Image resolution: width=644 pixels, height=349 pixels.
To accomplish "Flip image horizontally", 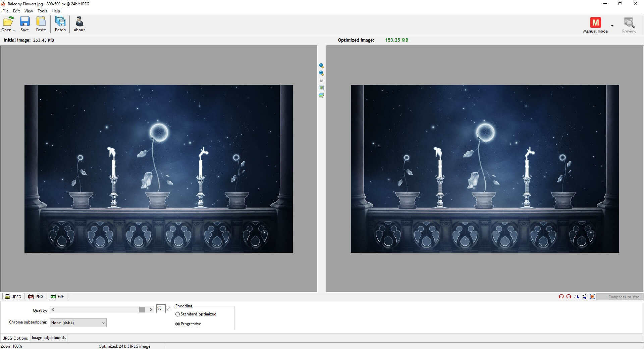I will tap(577, 297).
